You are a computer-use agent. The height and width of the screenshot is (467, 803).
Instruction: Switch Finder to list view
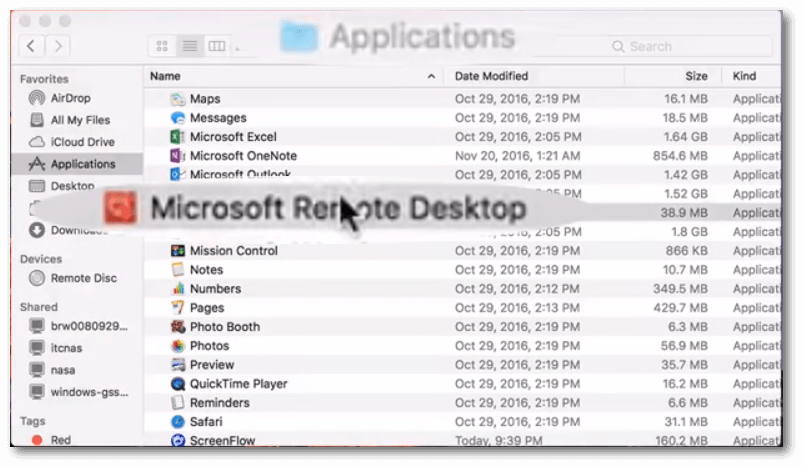click(x=190, y=46)
